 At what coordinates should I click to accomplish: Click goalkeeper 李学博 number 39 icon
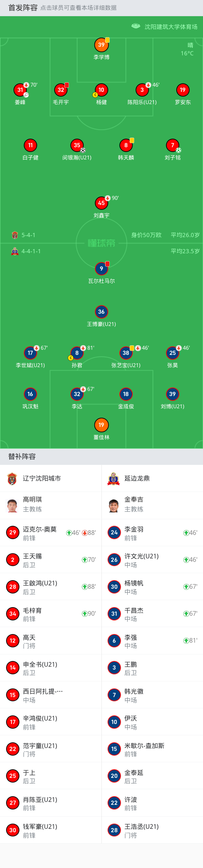coord(101,45)
